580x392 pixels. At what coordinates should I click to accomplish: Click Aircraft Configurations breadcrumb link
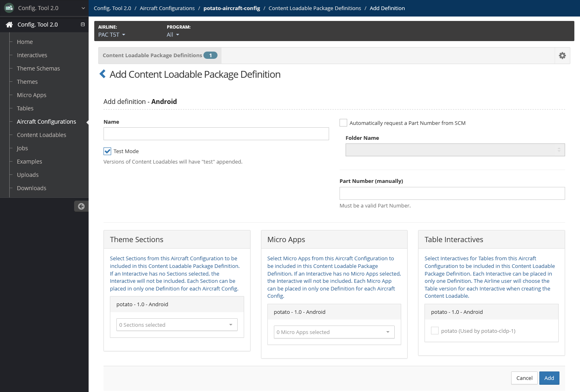(x=167, y=8)
